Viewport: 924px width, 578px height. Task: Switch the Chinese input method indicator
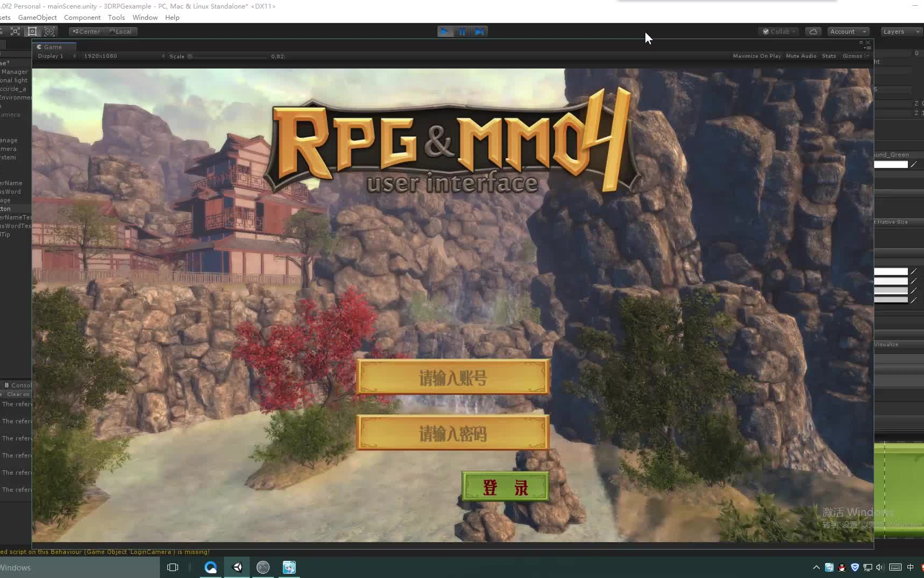coord(911,567)
